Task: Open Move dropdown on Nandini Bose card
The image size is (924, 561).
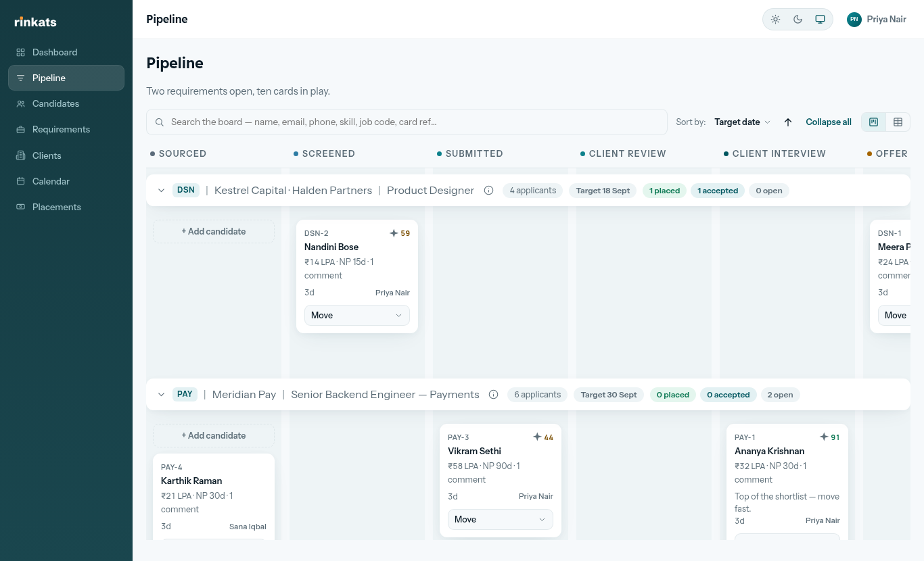Action: tap(357, 315)
